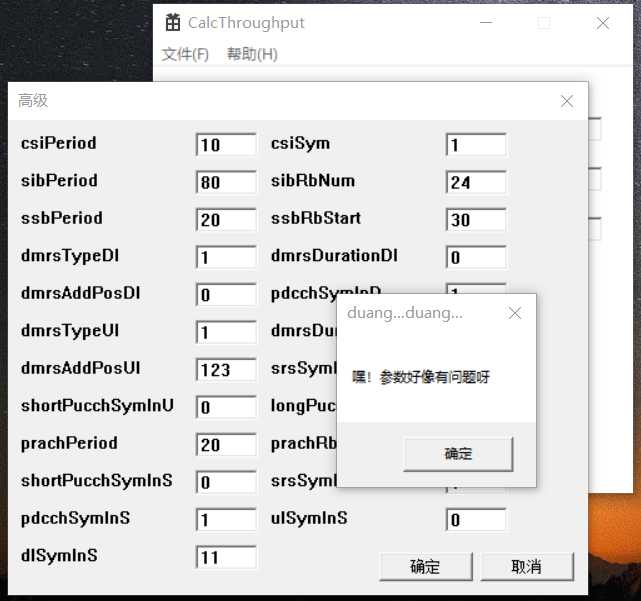Close the duang...duang... message box
The width and height of the screenshot is (641, 601).
click(x=515, y=313)
